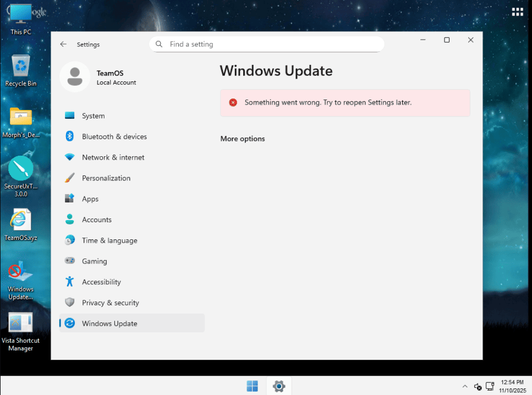This screenshot has width=532, height=395.
Task: Expand the hidden system tray icons chevron
Action: pos(465,386)
